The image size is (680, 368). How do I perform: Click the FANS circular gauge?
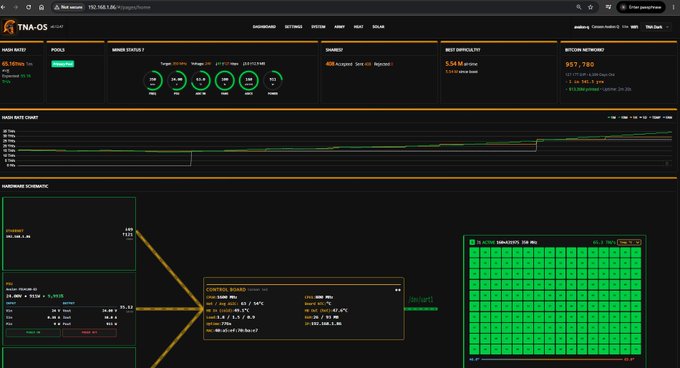pyautogui.click(x=225, y=80)
